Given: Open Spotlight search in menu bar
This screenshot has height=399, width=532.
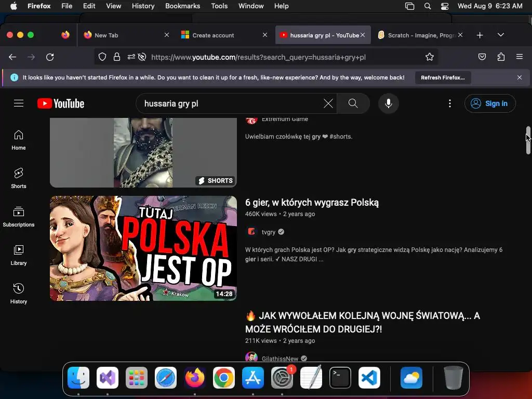Looking at the screenshot, I should pyautogui.click(x=428, y=6).
